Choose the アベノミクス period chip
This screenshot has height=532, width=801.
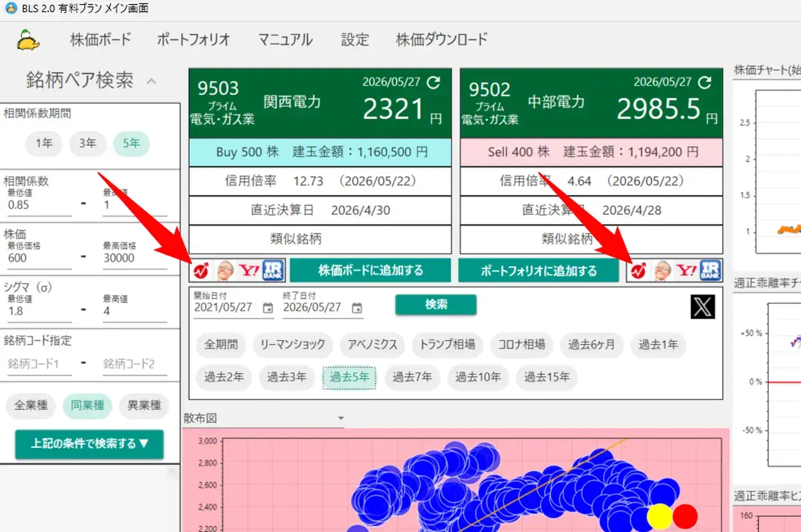point(372,344)
